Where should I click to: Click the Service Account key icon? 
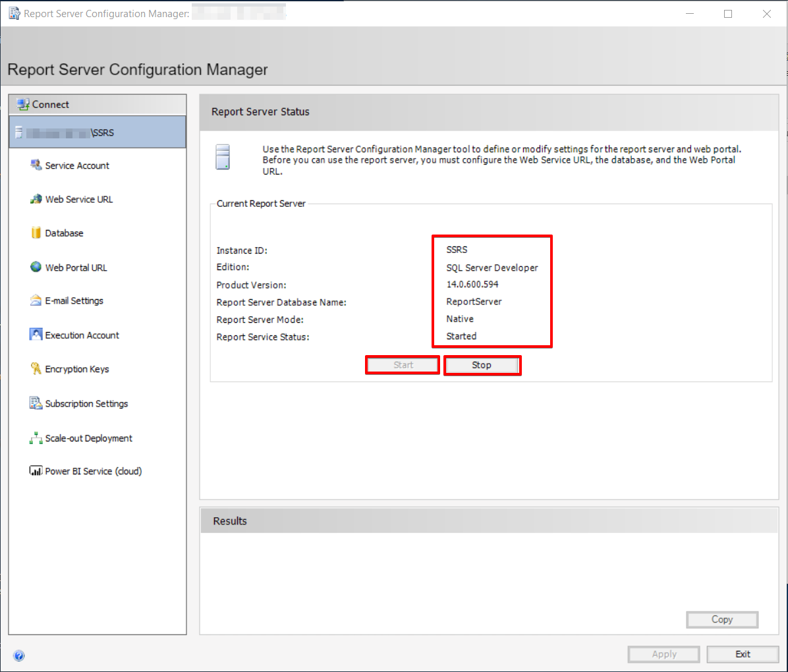(x=36, y=165)
